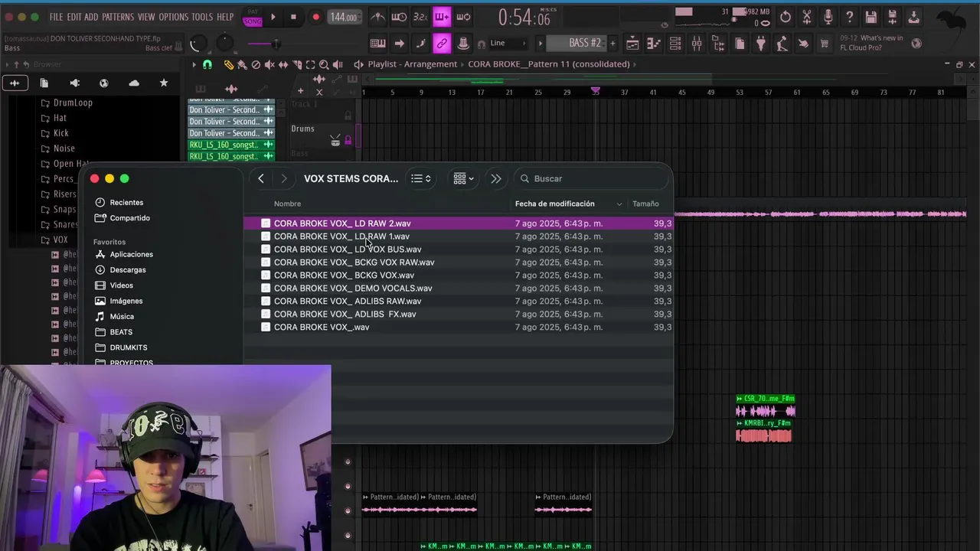
Task: Click the save project floppy icon
Action: pyautogui.click(x=871, y=17)
